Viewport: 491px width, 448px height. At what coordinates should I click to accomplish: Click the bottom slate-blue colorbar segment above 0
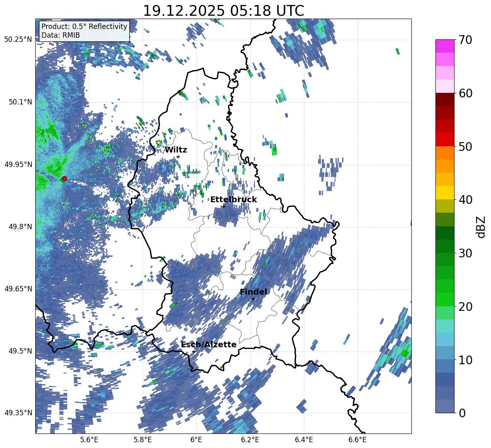point(445,406)
